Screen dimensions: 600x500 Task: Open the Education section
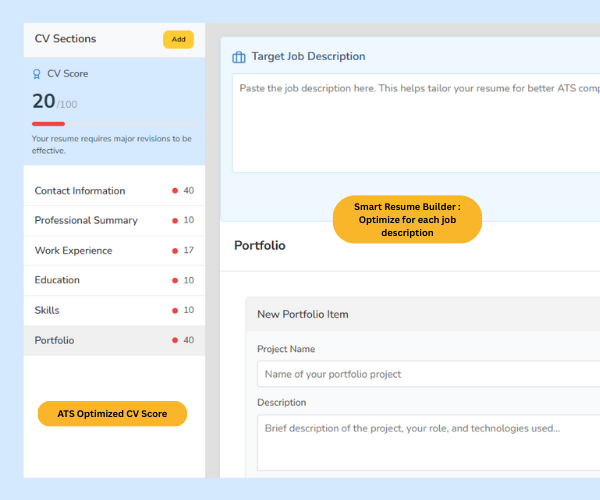[x=57, y=280]
